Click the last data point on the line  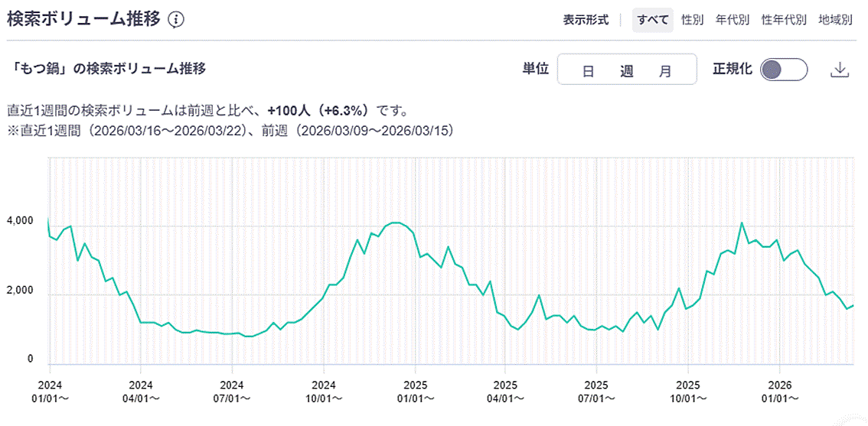click(x=853, y=305)
